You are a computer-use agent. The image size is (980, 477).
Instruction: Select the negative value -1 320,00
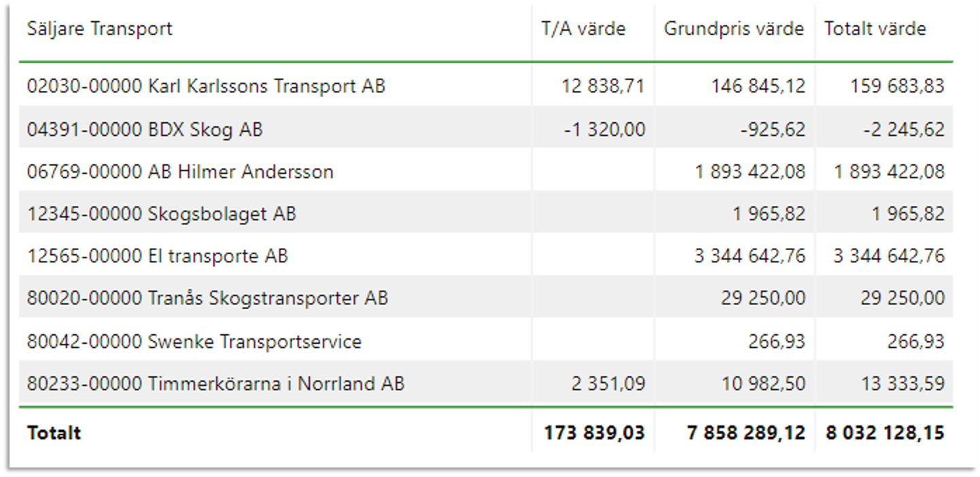point(605,129)
